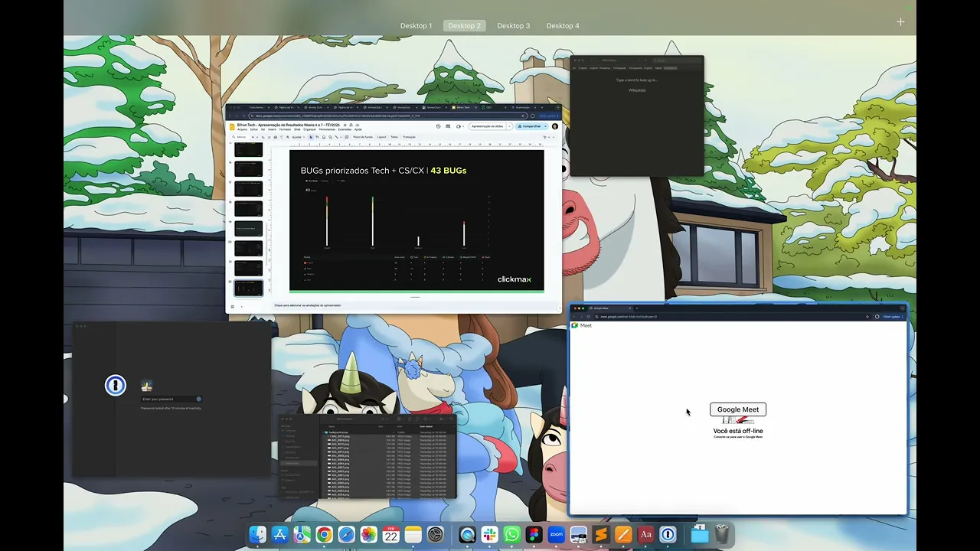Launch QuickTime Player from the Dock

(x=467, y=534)
